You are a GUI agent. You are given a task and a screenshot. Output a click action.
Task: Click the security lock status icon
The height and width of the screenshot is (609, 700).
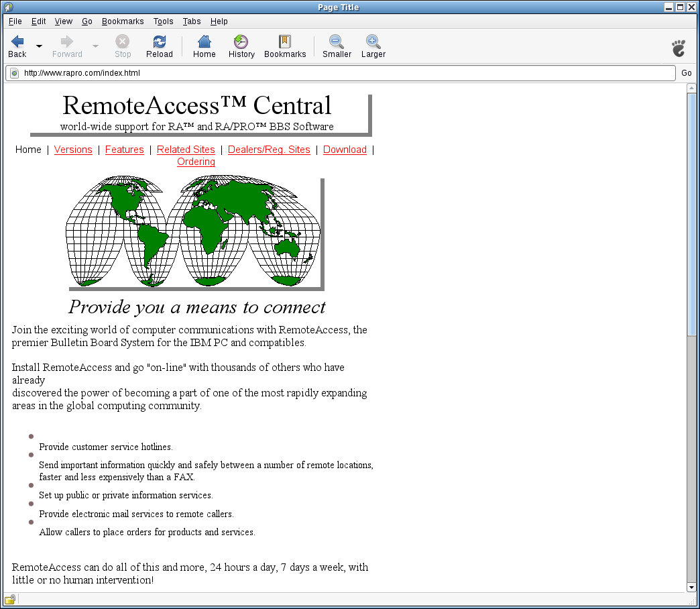coord(10,599)
